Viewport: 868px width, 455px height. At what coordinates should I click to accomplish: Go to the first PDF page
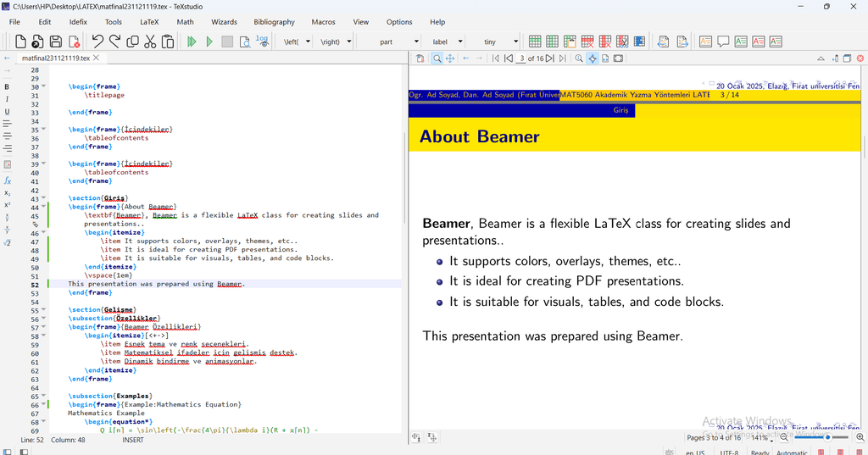[495, 58]
